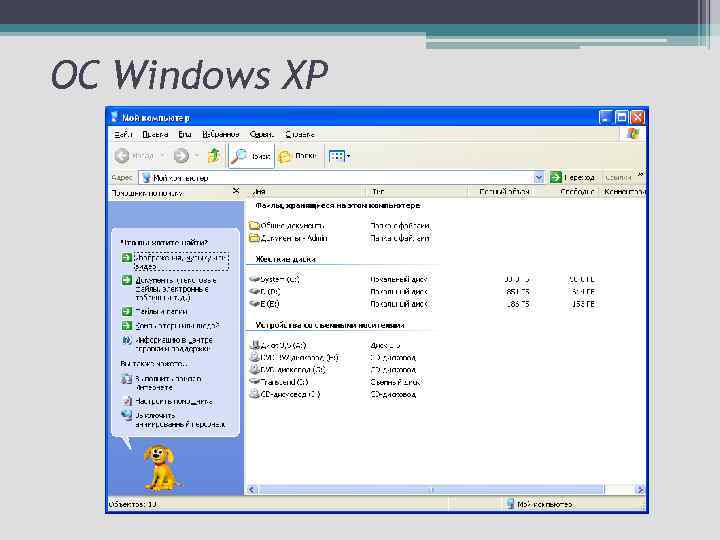The width and height of the screenshot is (720, 540).
Task: Select the Documents - Admin folder icon
Action: (254, 238)
